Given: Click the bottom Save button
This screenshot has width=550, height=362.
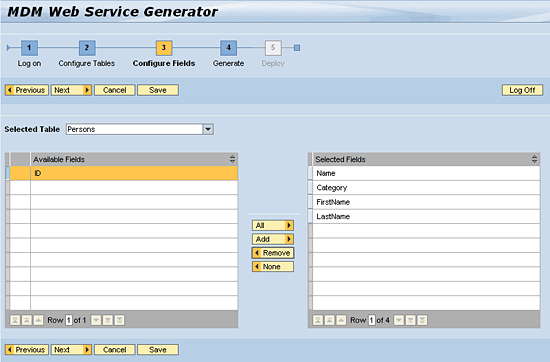Looking at the screenshot, I should [x=158, y=350].
